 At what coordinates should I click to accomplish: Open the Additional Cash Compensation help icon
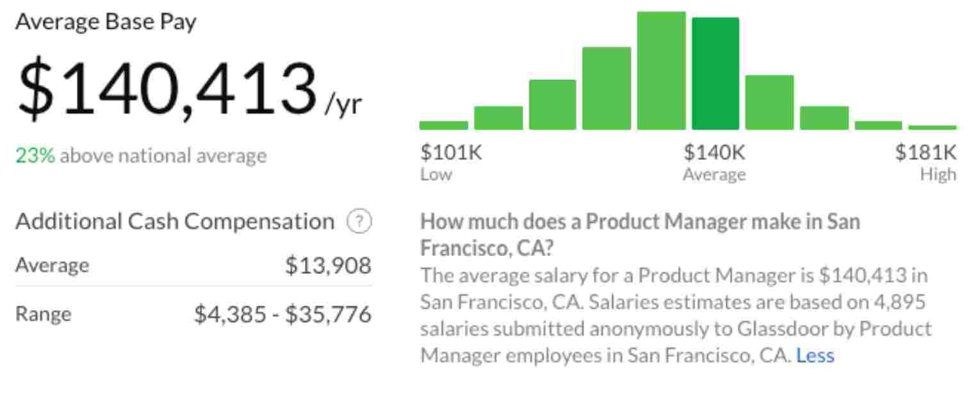(x=359, y=221)
